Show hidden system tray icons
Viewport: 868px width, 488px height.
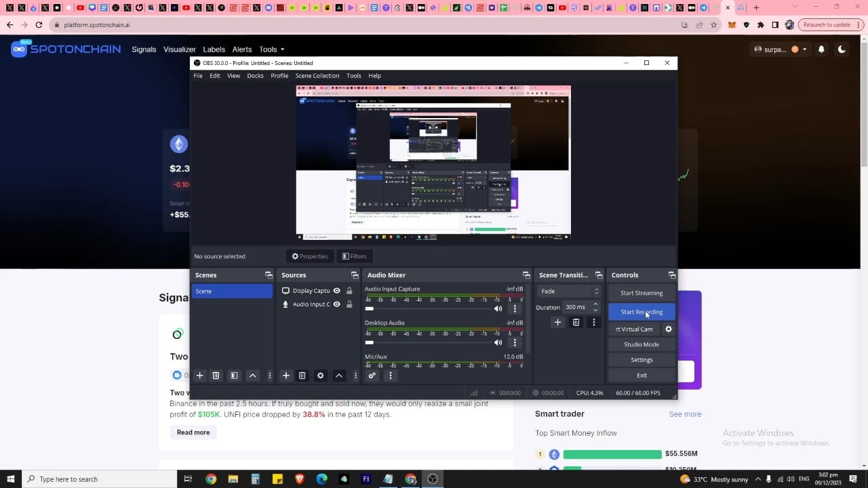click(758, 479)
